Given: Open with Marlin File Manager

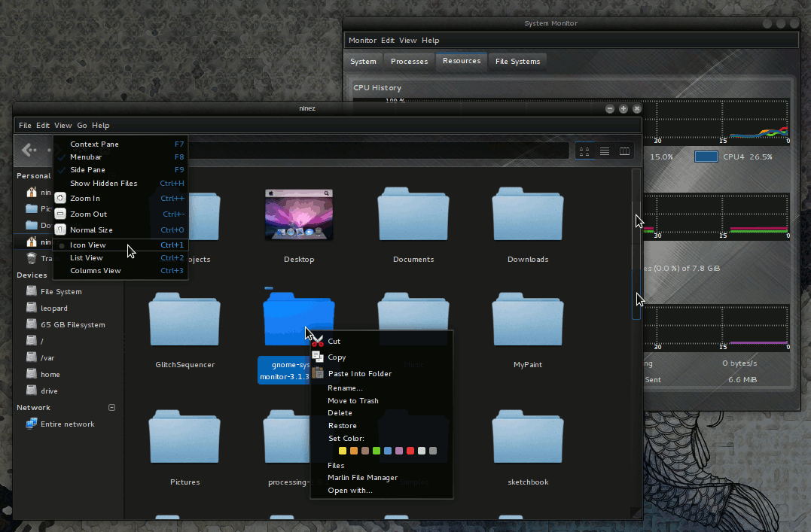Looking at the screenshot, I should [x=382, y=477].
